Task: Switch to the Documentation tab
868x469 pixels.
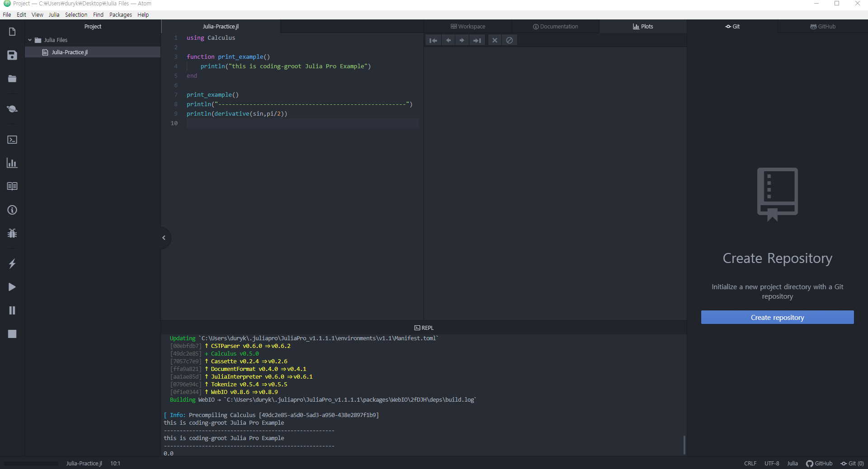Action: pyautogui.click(x=556, y=26)
